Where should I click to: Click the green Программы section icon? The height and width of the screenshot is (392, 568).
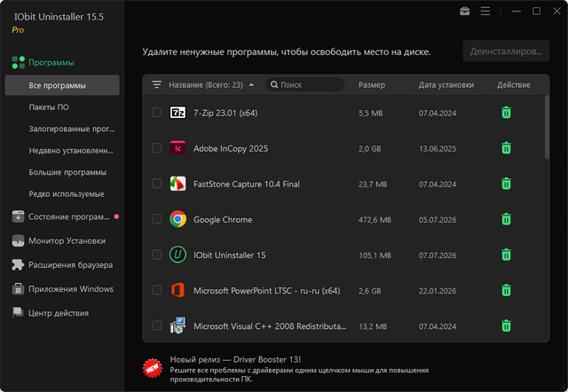(x=19, y=62)
